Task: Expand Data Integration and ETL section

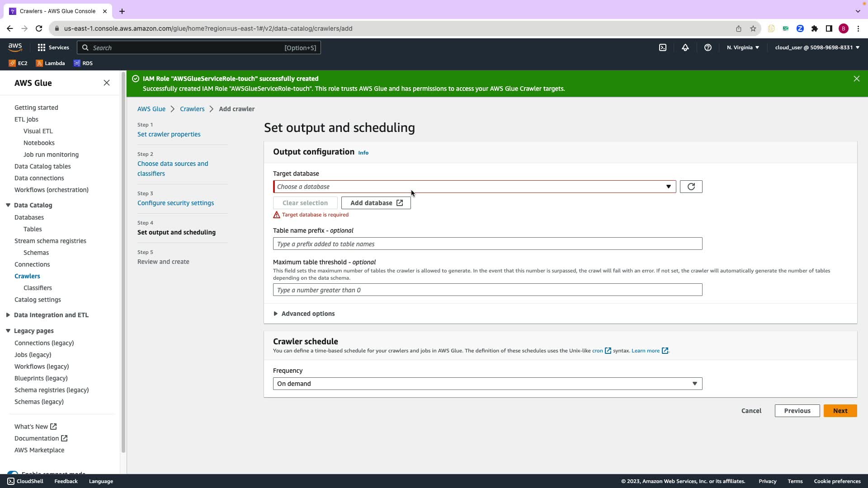Action: pyautogui.click(x=51, y=315)
